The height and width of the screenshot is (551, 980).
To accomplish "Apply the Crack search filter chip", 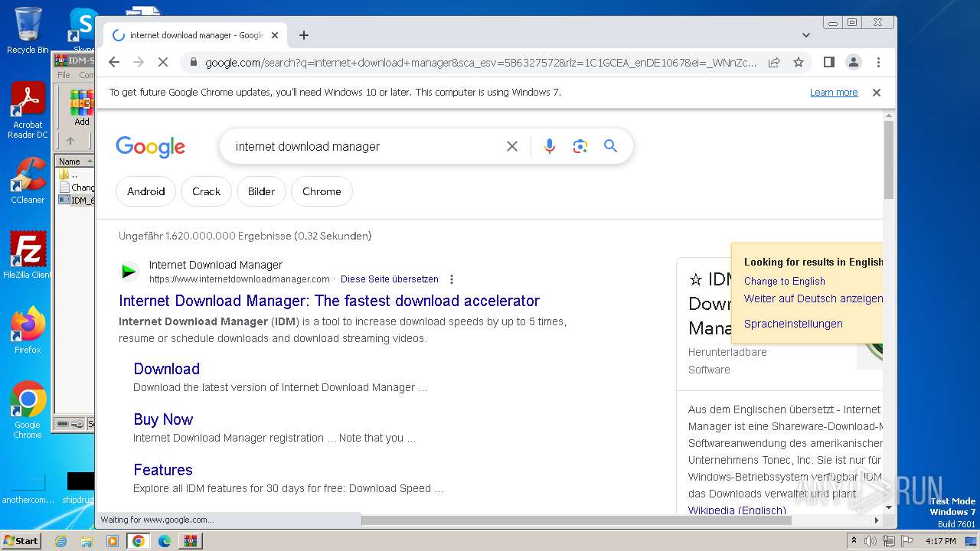I will [x=206, y=191].
